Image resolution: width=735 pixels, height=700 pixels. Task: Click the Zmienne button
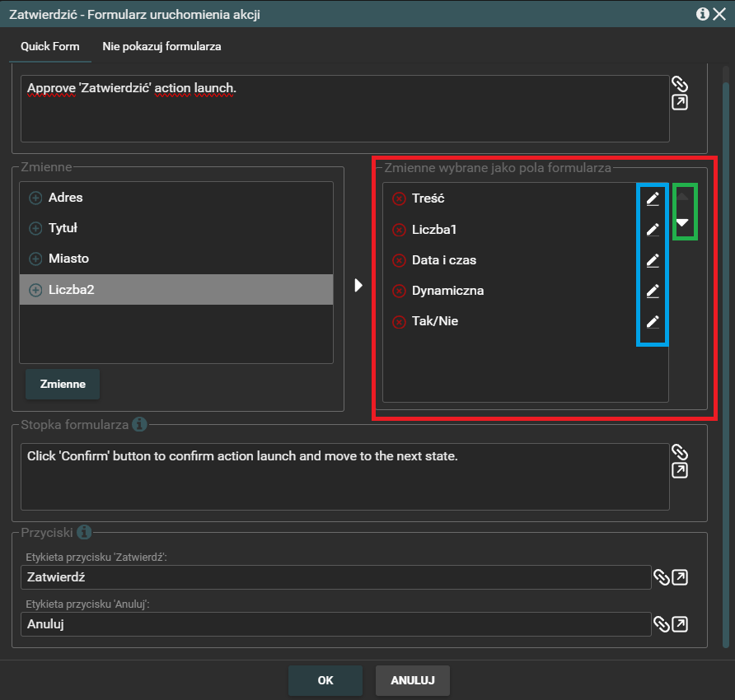coord(63,385)
